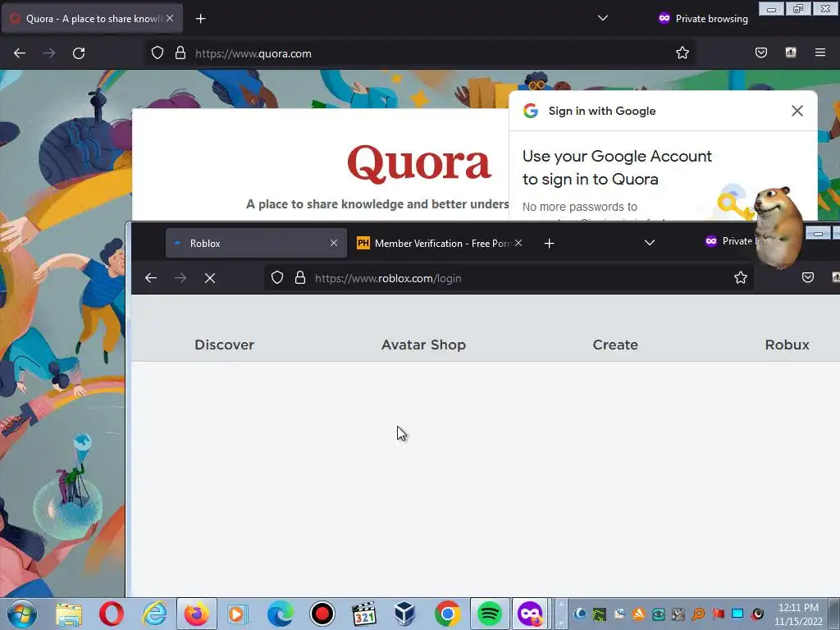
Task: Close the Member Verification tab
Action: point(518,243)
